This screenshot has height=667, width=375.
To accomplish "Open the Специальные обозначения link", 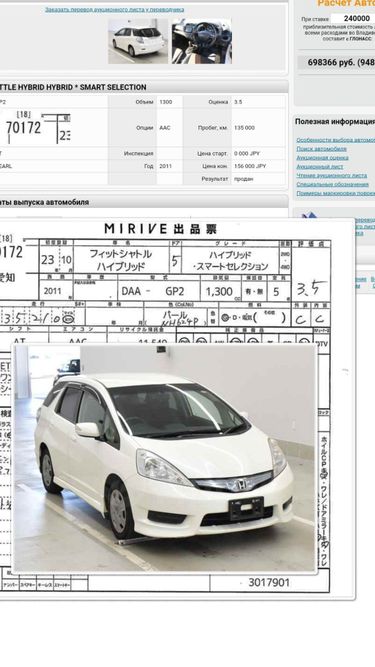I will 332,185.
